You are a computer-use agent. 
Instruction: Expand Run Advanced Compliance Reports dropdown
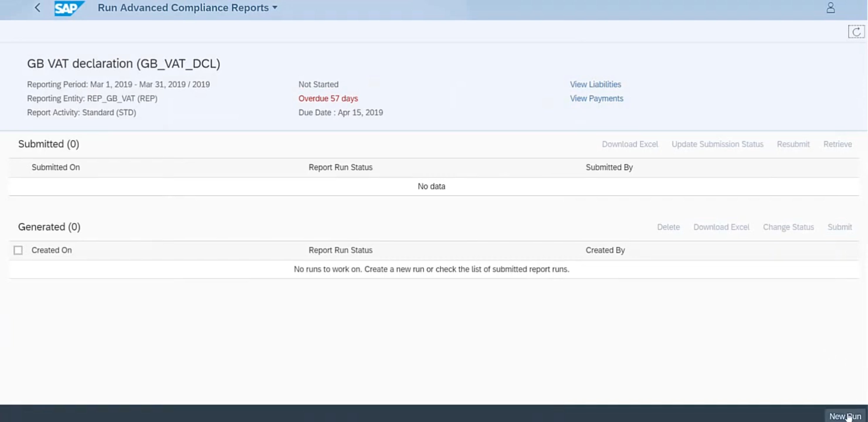(x=275, y=8)
